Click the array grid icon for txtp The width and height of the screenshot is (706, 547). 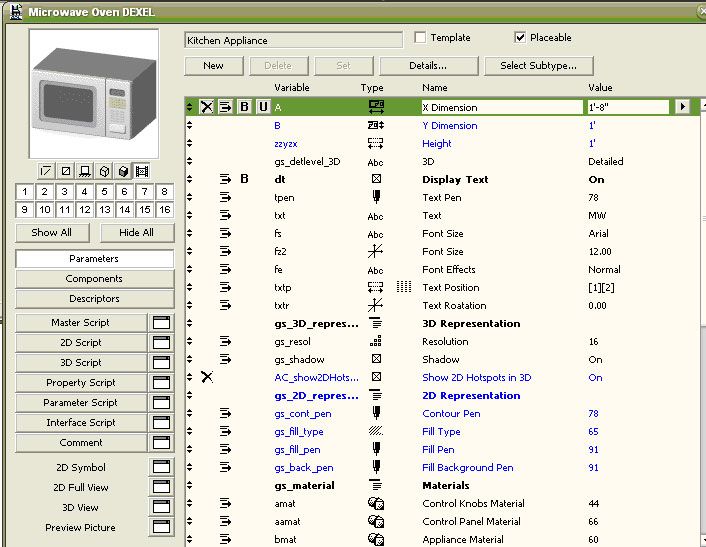pos(403,287)
